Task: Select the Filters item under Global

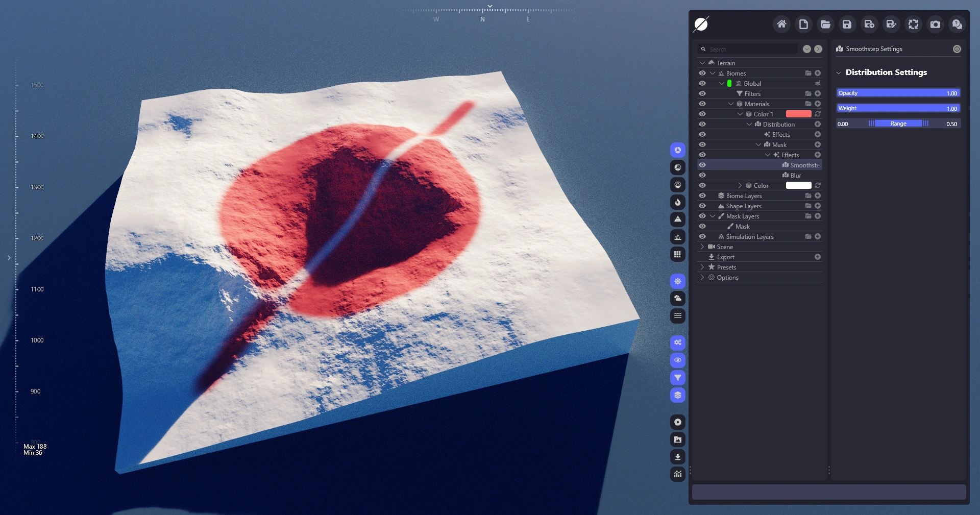Action: coord(752,94)
